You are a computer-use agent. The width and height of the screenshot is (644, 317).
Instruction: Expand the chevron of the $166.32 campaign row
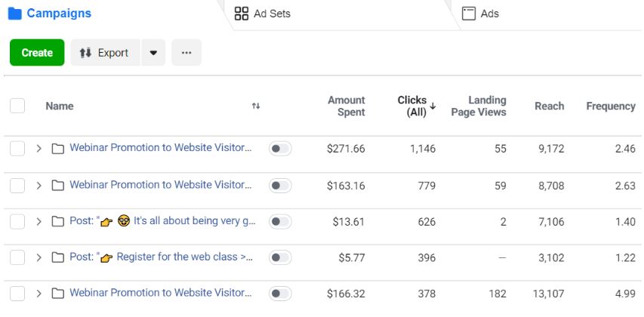tap(39, 294)
